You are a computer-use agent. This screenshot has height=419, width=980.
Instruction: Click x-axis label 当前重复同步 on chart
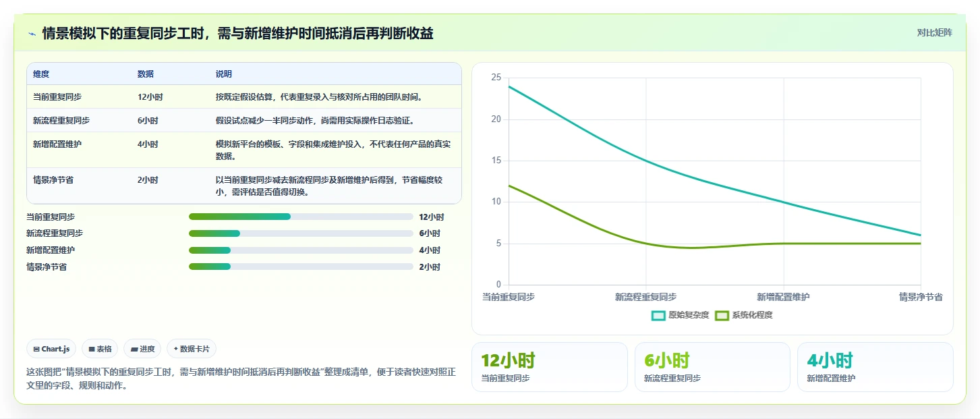point(509,297)
